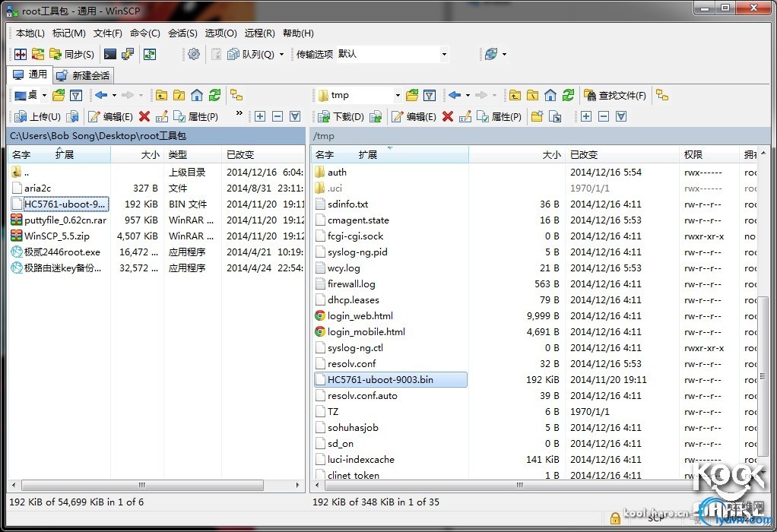Viewport: 777px width, 532px height.
Task: Click the 上传(U) upload button
Action: pos(38,116)
